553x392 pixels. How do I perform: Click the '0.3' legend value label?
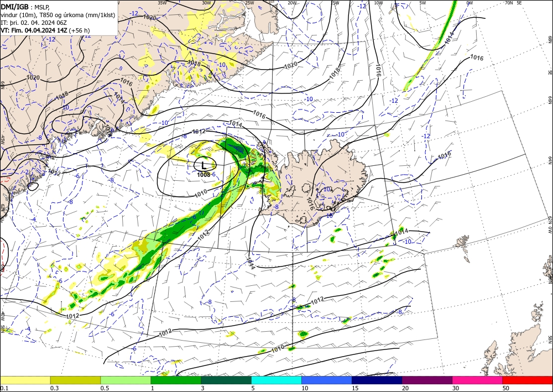pos(54,388)
